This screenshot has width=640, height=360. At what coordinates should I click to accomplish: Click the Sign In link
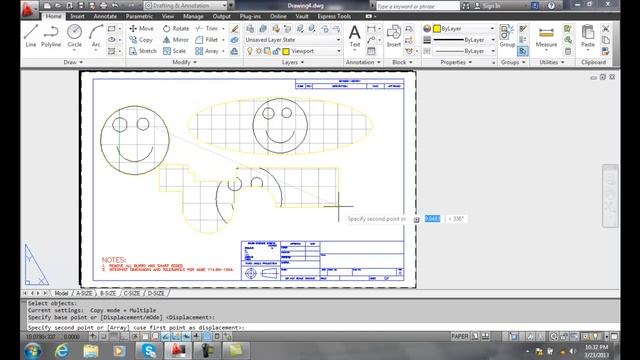pyautogui.click(x=491, y=6)
